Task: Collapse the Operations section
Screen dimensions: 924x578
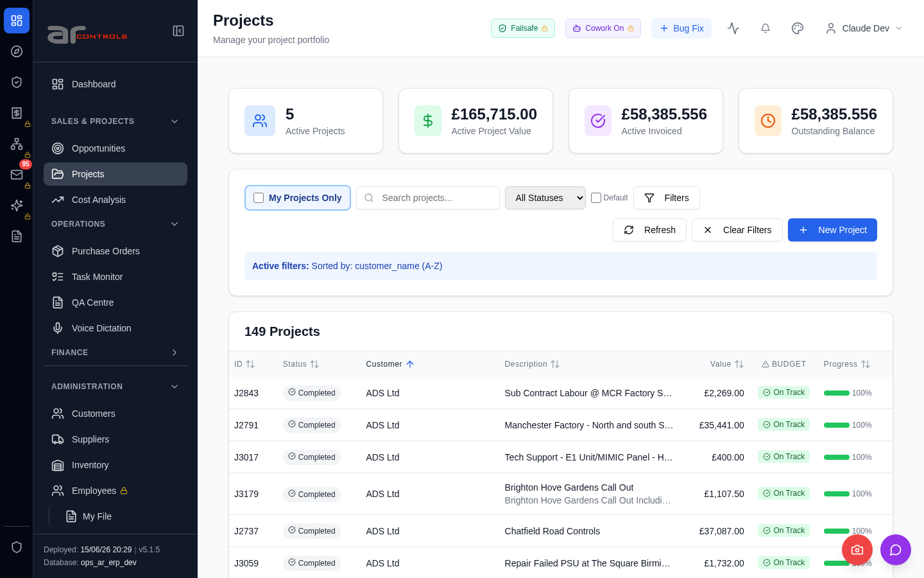Action: 116,224
